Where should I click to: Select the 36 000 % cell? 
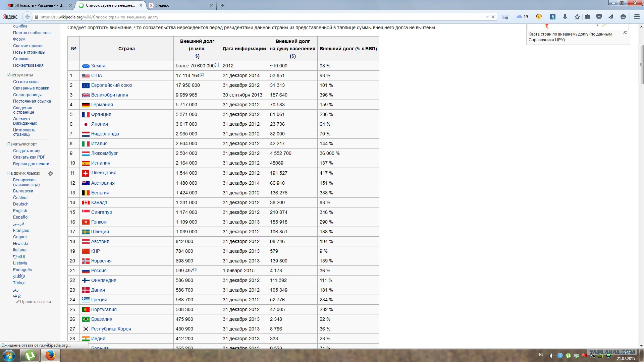coord(348,154)
